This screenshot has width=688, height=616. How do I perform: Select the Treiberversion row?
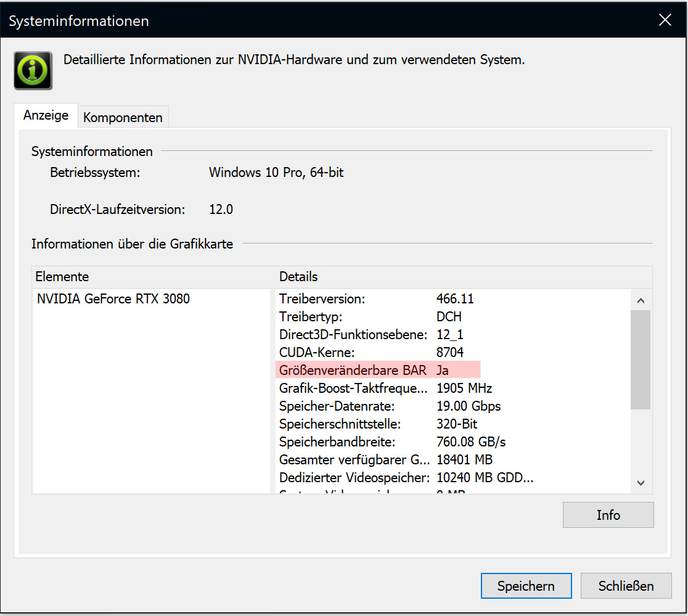click(453, 299)
